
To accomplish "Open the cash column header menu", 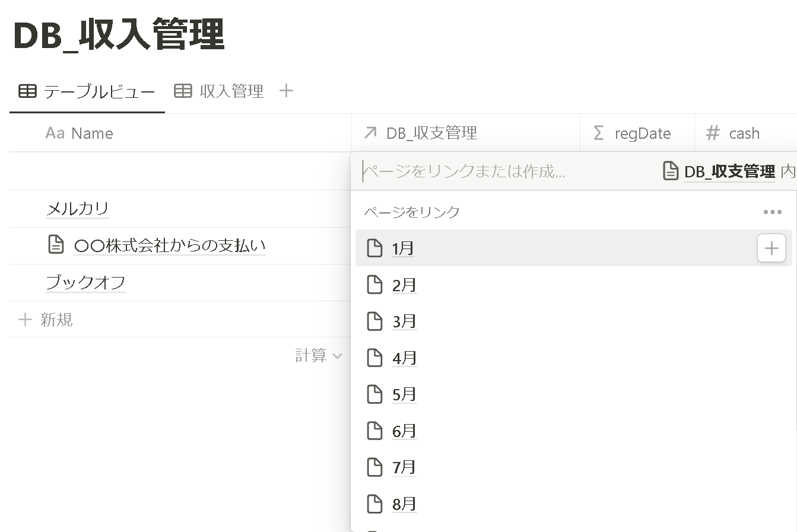I will 744,133.
